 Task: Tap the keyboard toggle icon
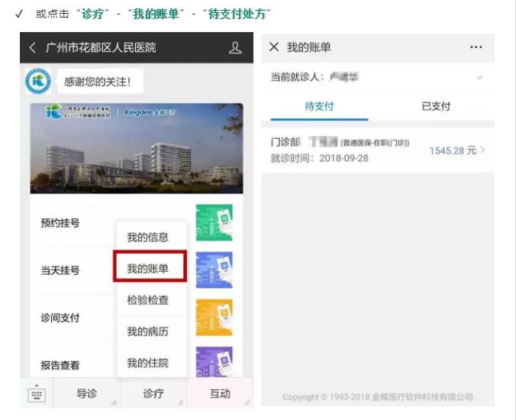[x=37, y=394]
